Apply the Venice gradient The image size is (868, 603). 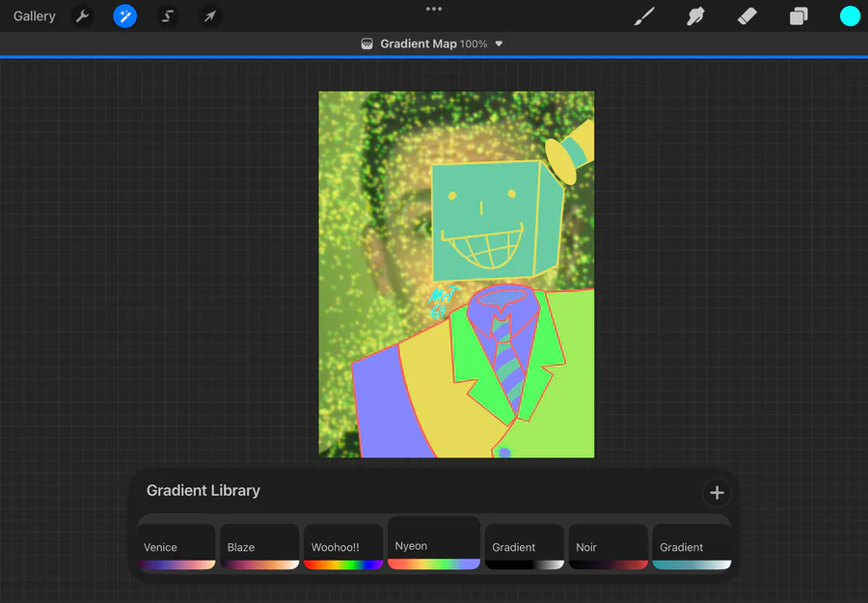pos(176,546)
